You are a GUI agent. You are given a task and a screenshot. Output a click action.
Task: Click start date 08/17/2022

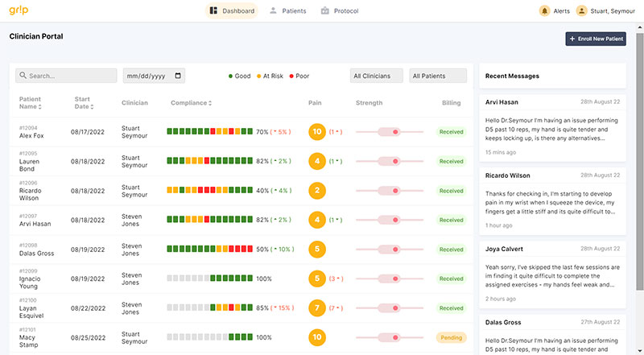click(88, 132)
